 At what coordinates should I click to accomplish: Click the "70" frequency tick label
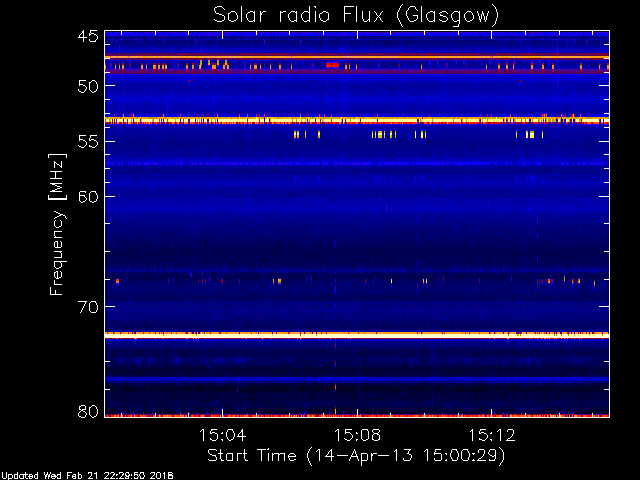coord(88,307)
